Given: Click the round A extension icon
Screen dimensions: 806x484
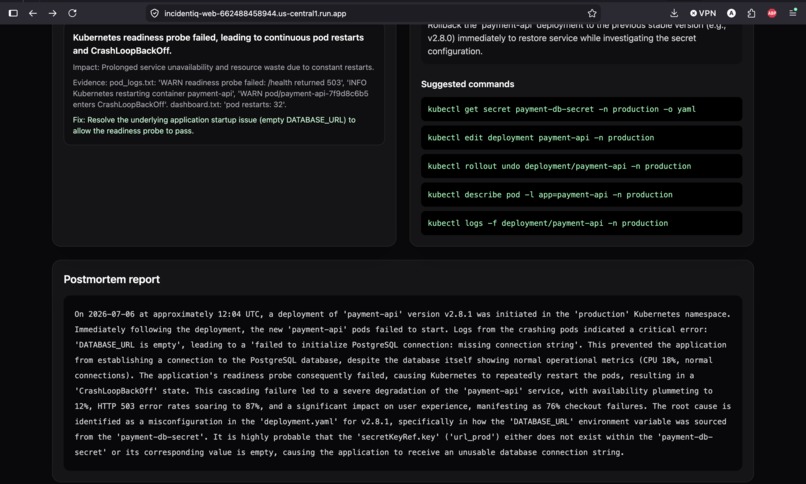Looking at the screenshot, I should 731,13.
